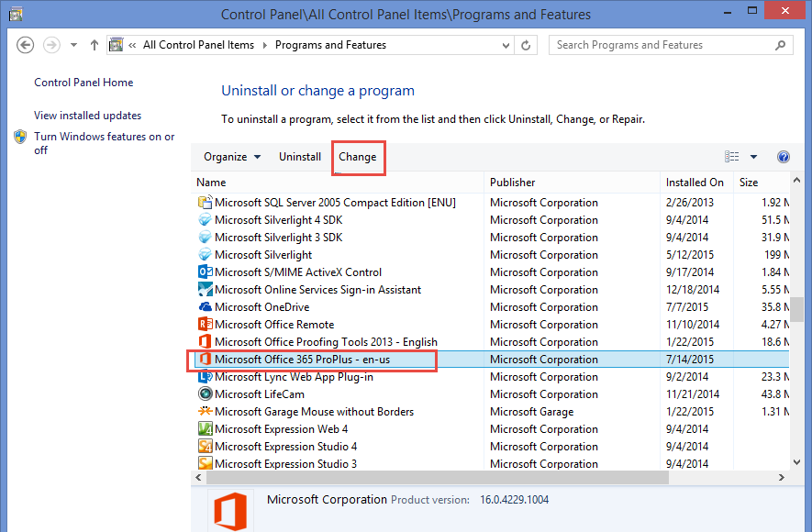Viewport: 812px width, 532px height.
Task: Open Control Panel Home link
Action: coord(83,83)
